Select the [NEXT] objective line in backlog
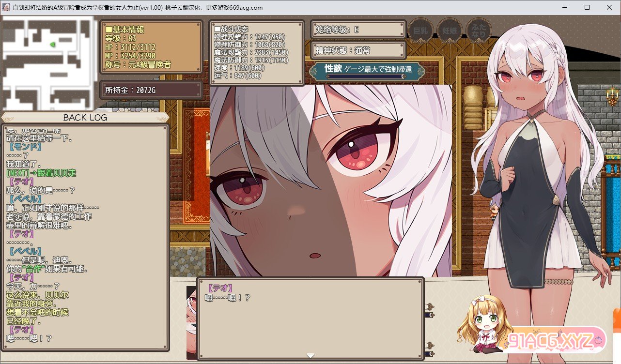 (41, 173)
